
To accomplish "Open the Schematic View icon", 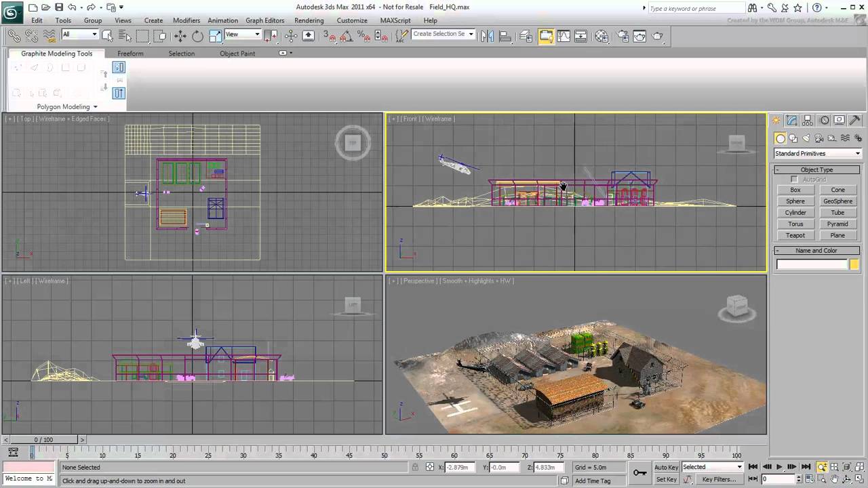I will pos(581,36).
